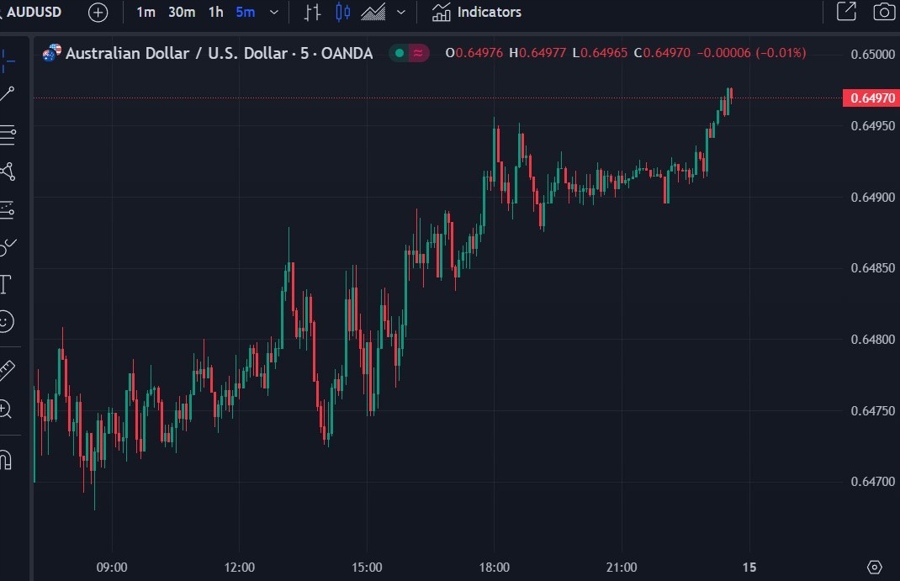Select the brush shapes tool
The image size is (900, 581).
tap(7, 247)
